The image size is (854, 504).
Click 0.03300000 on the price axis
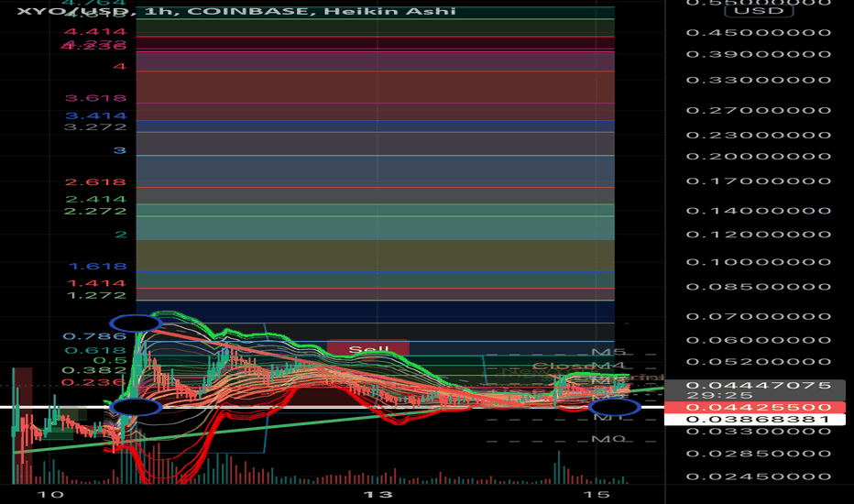point(759,432)
